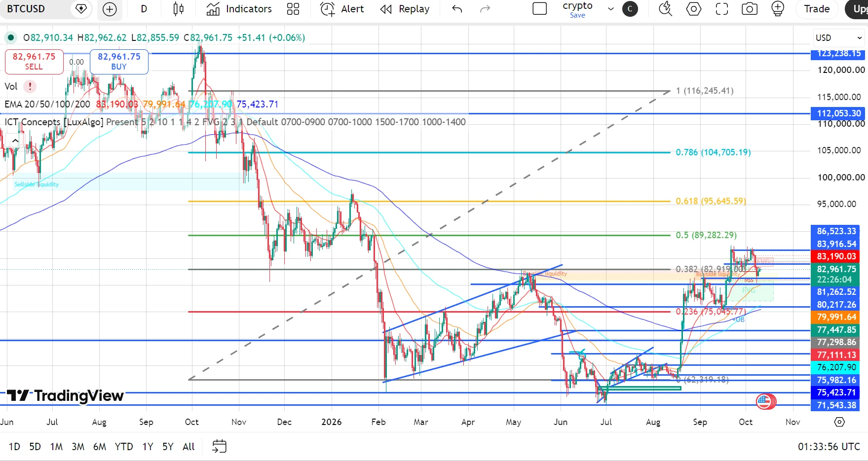Open the BTCUSD symbol search

click(x=26, y=9)
